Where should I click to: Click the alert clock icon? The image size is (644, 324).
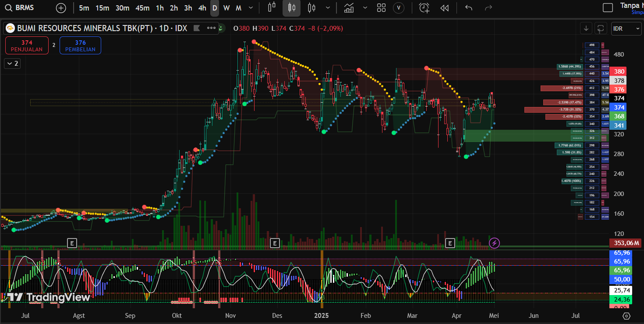[x=424, y=8]
